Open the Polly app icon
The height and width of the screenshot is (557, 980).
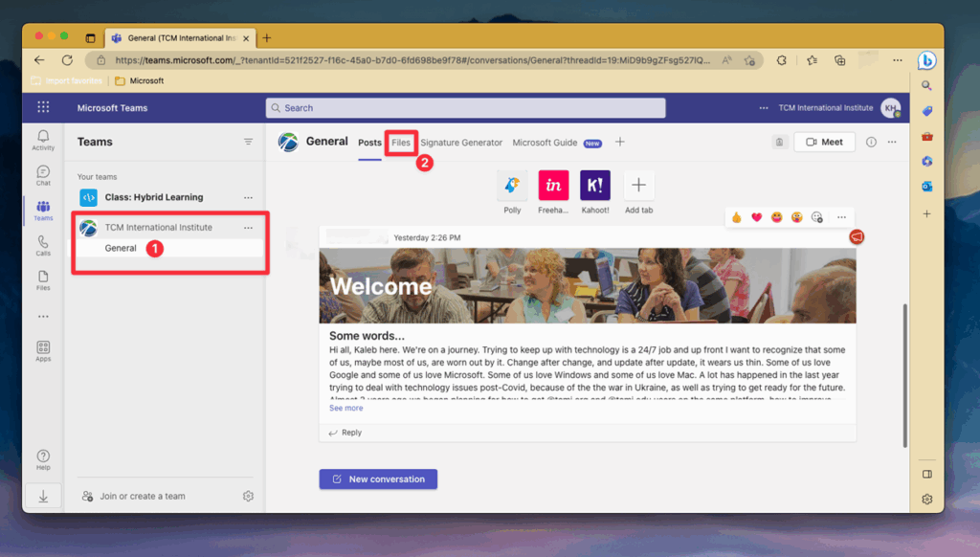point(512,186)
